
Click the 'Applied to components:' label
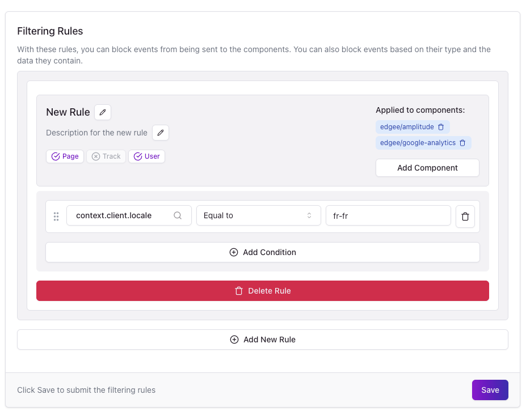pos(420,111)
